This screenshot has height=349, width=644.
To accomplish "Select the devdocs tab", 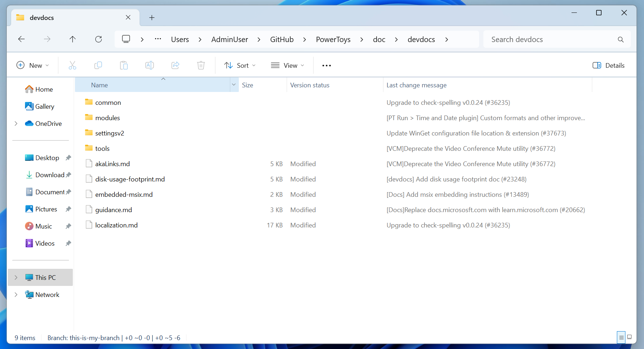I will pos(54,17).
